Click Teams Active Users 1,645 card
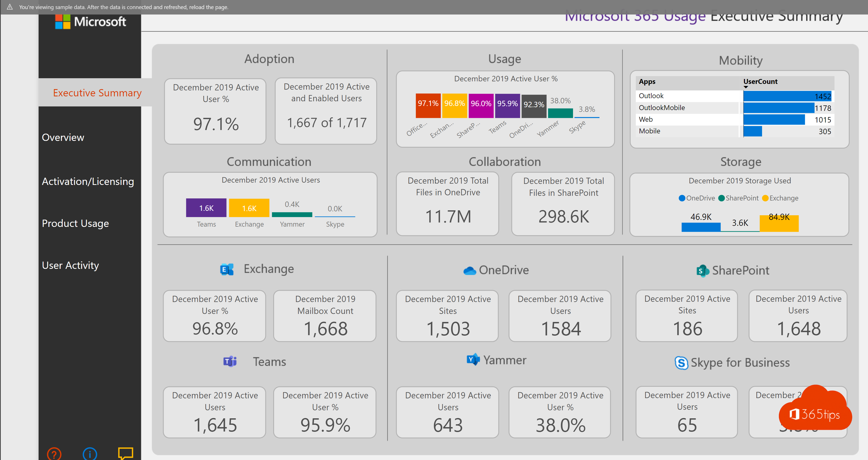 coord(215,413)
